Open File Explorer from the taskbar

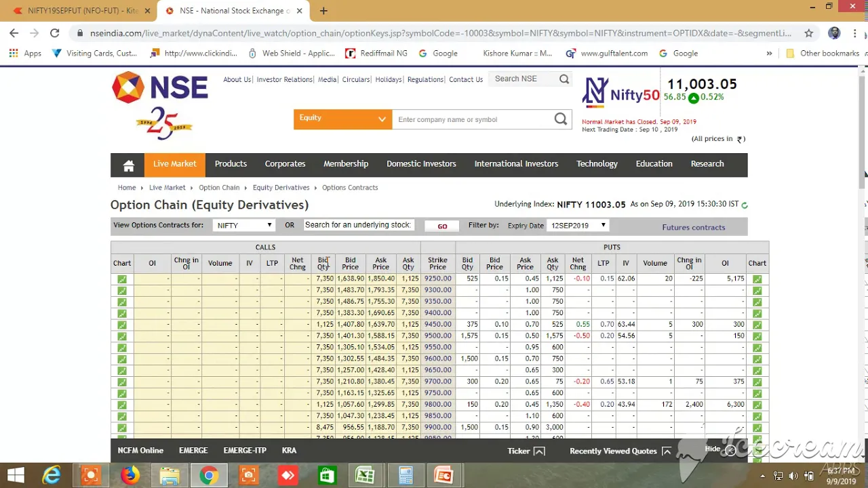(169, 475)
